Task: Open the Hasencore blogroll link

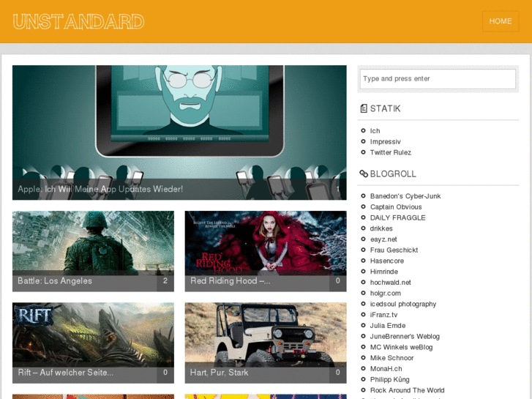Action: tap(387, 261)
